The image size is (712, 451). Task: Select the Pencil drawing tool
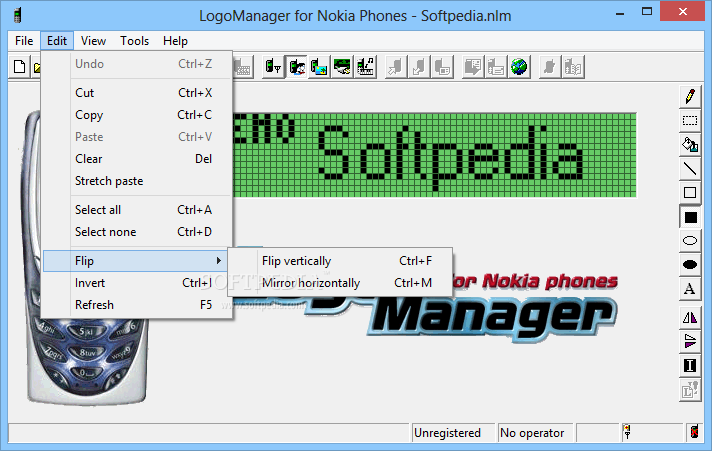coord(690,96)
